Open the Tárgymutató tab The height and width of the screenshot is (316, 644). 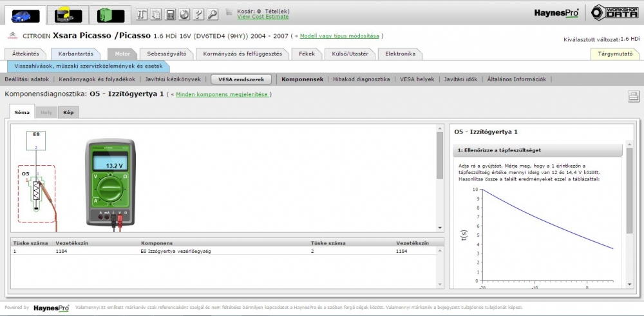point(615,54)
